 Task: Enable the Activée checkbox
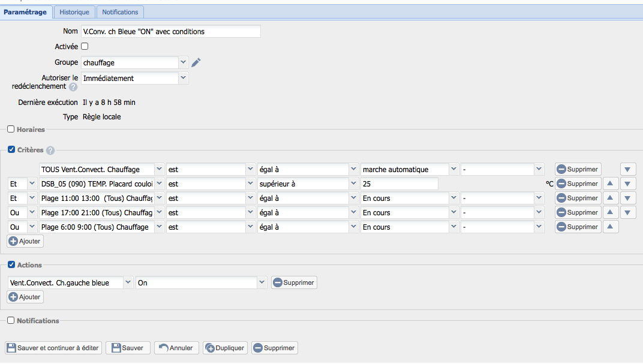coord(85,46)
